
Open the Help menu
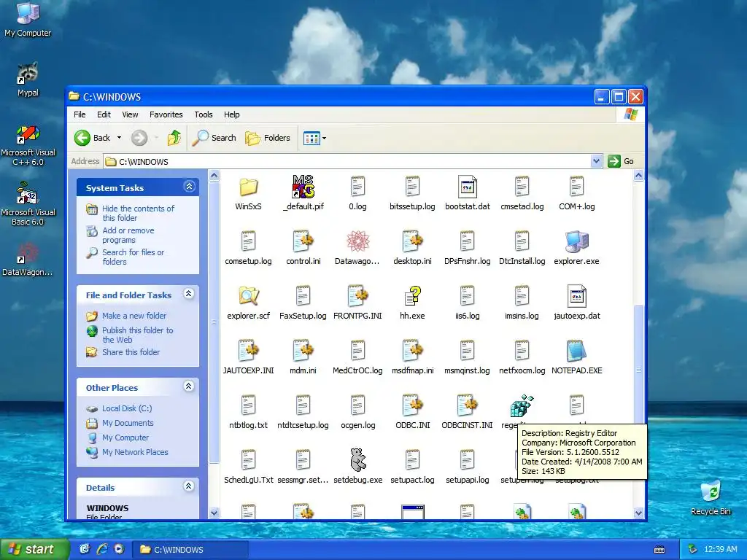(x=231, y=114)
